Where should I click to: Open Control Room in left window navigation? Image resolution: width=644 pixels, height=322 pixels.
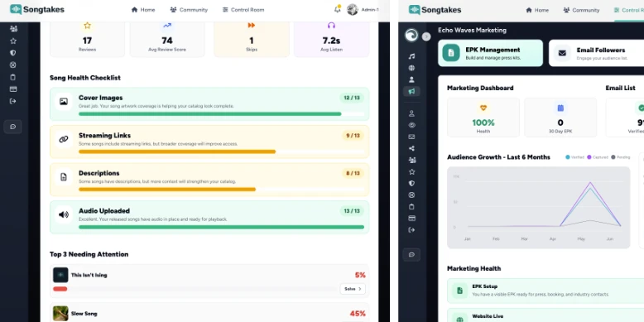pyautogui.click(x=243, y=10)
